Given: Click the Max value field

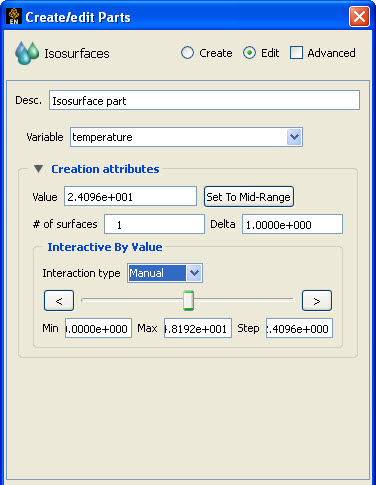Looking at the screenshot, I should click(198, 328).
